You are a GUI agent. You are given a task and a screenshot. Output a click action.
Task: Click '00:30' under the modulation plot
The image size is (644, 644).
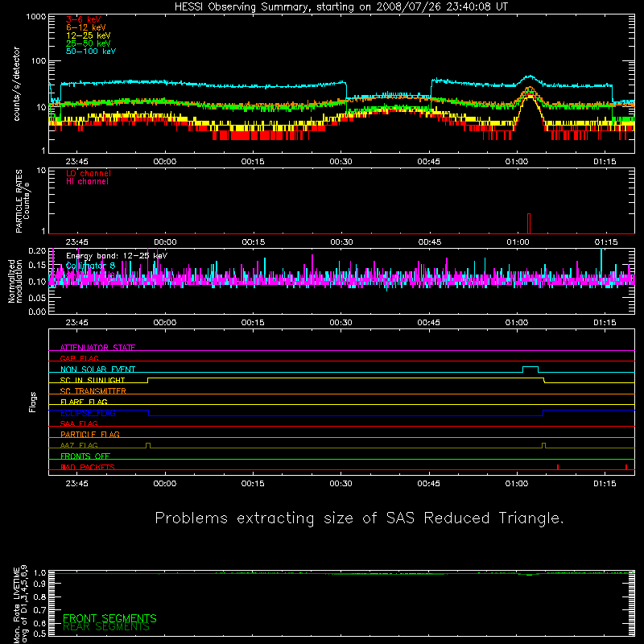point(341,323)
